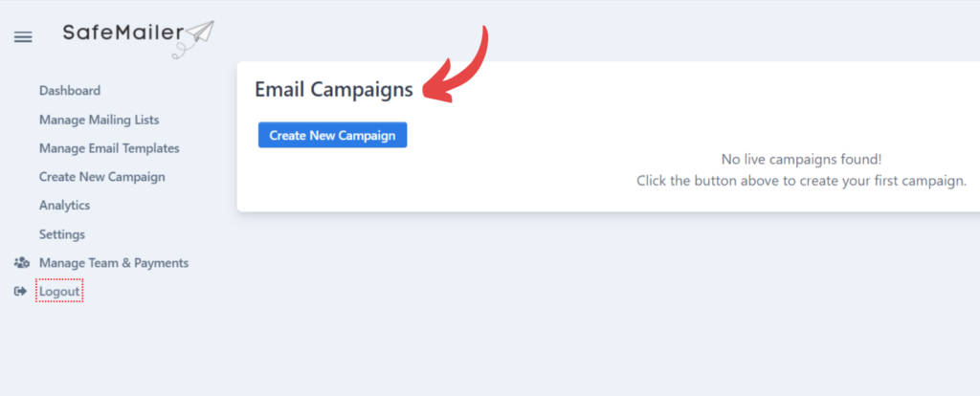Open the Analytics sidebar item

(x=64, y=206)
